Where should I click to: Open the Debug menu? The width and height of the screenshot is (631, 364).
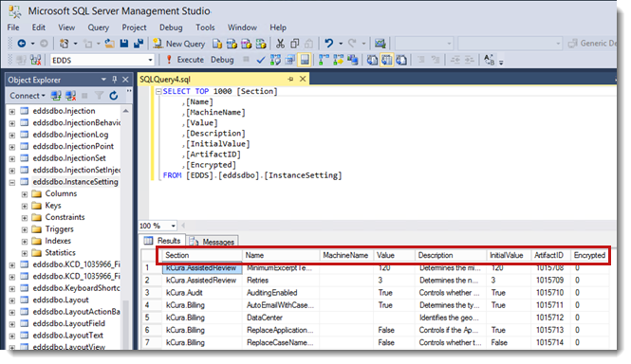tap(171, 27)
